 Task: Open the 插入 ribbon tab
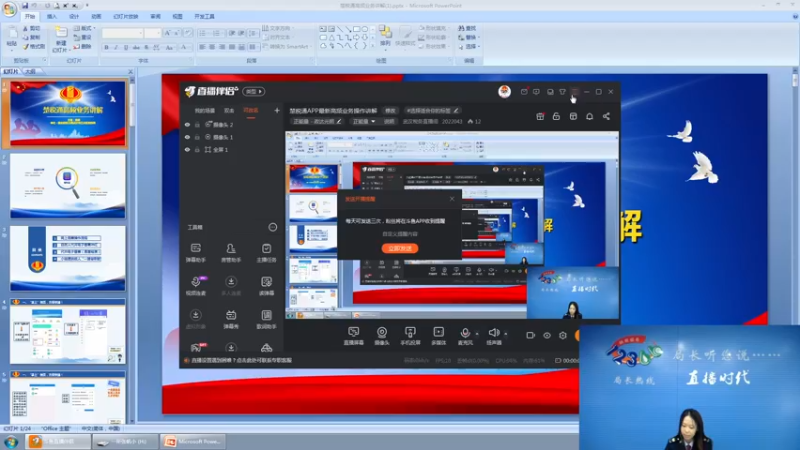(x=52, y=16)
